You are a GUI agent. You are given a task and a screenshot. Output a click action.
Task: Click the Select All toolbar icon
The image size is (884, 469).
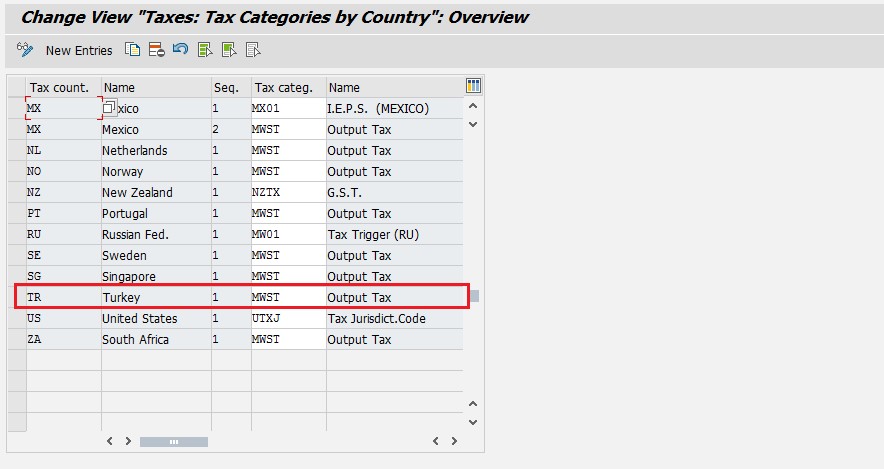pyautogui.click(x=205, y=49)
